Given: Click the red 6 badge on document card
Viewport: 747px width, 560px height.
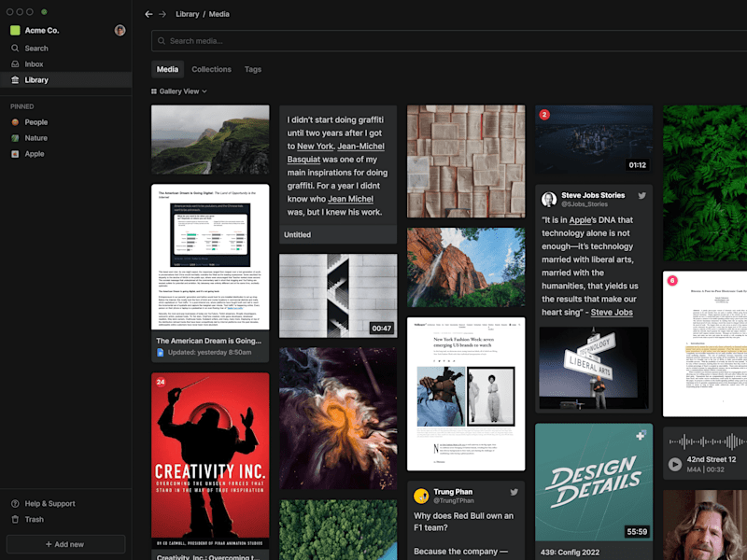Looking at the screenshot, I should pos(672,281).
